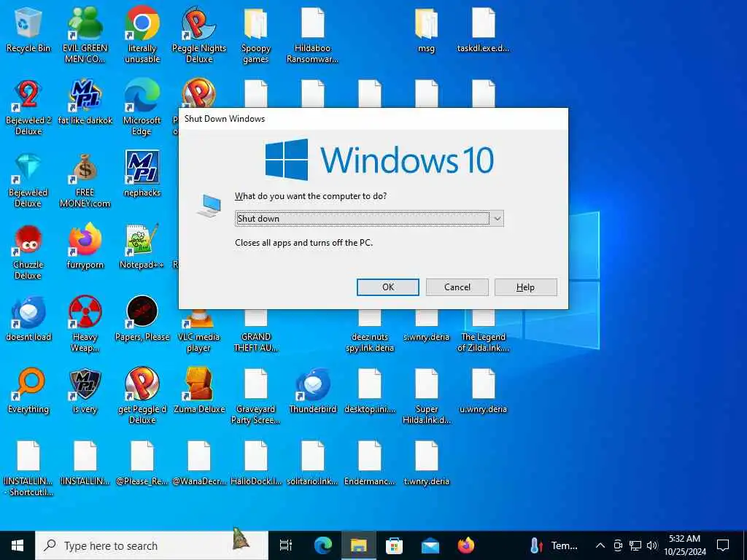
Task: Select the Microsoft Edge desktop shortcut
Action: point(142,108)
